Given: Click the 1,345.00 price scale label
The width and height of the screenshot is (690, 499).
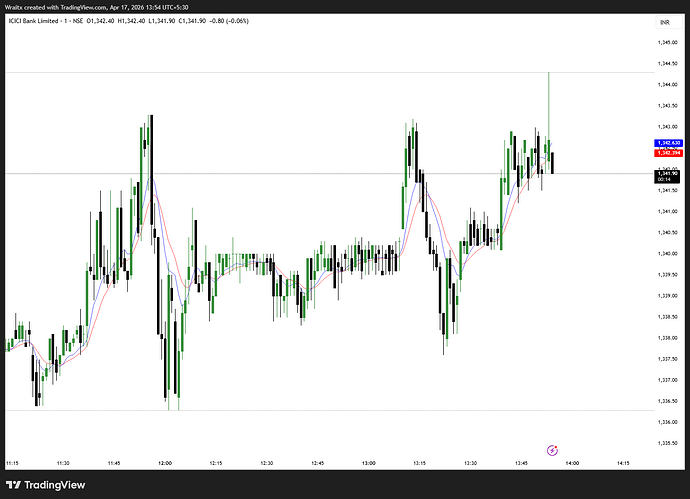Looking at the screenshot, I should click(x=664, y=42).
